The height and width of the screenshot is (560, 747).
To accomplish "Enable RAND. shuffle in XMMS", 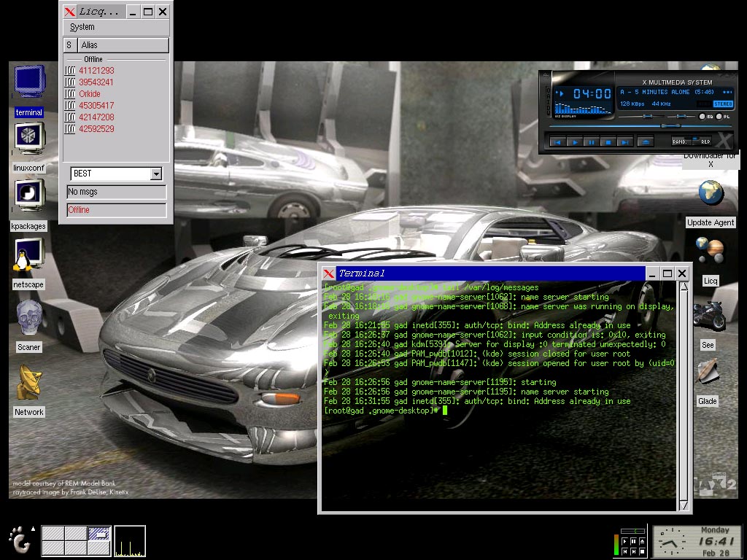I will coord(680,141).
